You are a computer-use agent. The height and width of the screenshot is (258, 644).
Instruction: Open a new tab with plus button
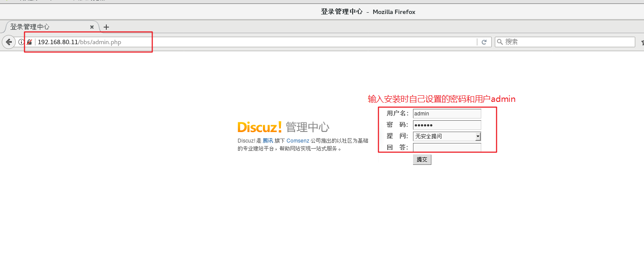(106, 27)
